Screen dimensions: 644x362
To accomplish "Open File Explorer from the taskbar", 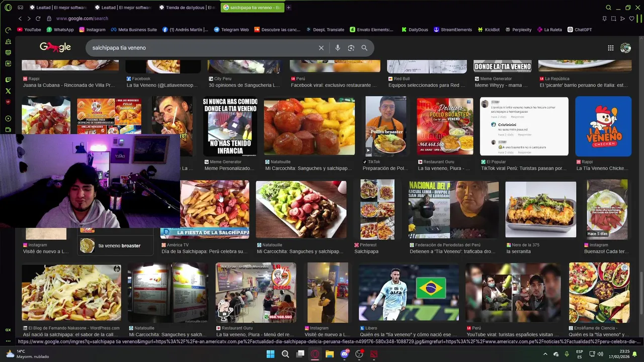I will (330, 354).
